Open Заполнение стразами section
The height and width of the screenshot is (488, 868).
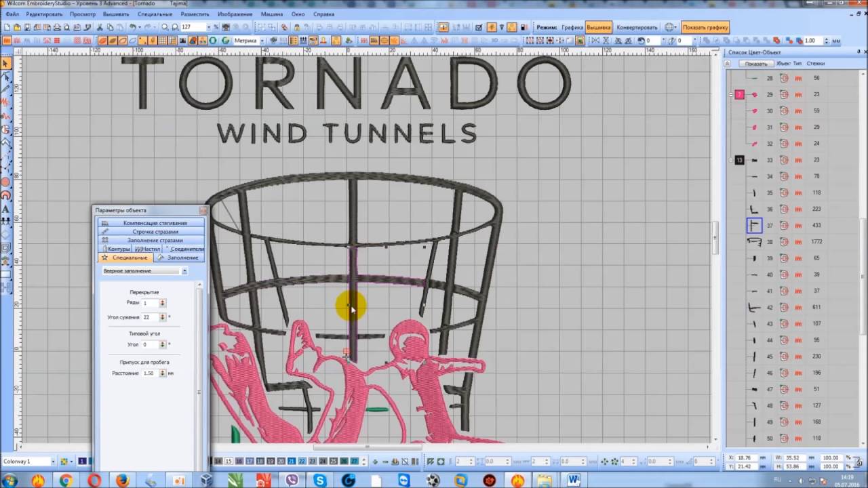[x=151, y=240]
